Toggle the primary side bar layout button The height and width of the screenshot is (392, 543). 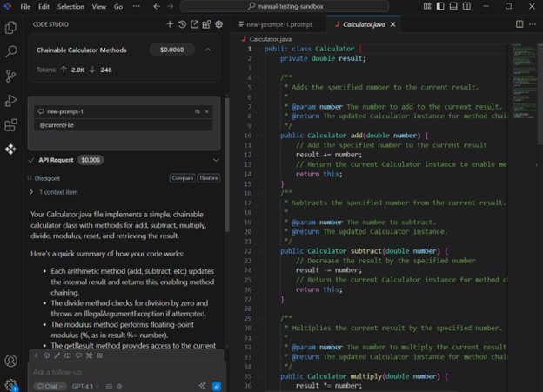click(x=441, y=6)
